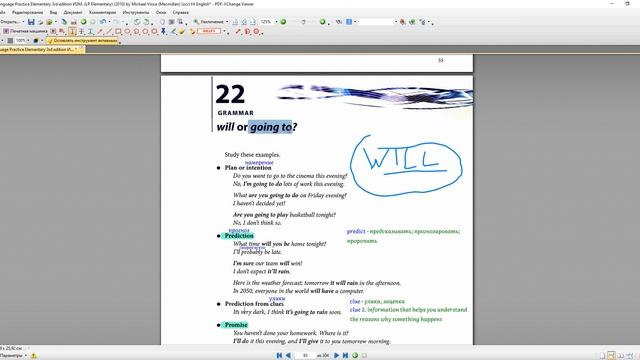Open the 125% zoom level dropdown
This screenshot has width=640, height=360.
coord(277,22)
